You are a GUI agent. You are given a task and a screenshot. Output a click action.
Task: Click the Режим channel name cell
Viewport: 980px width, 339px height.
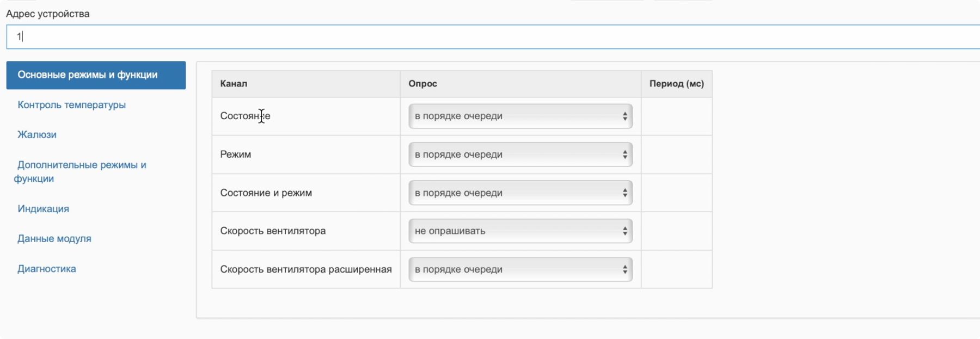(x=236, y=155)
